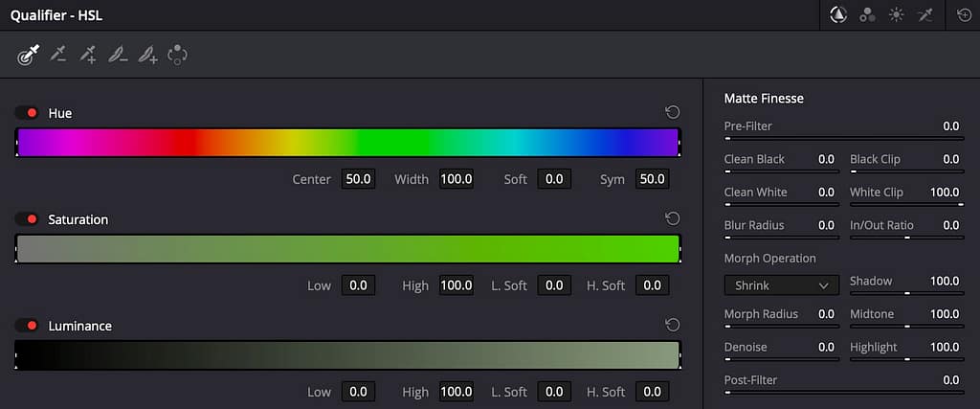
Task: Reset the Hue range with its reset arrow
Action: (673, 113)
